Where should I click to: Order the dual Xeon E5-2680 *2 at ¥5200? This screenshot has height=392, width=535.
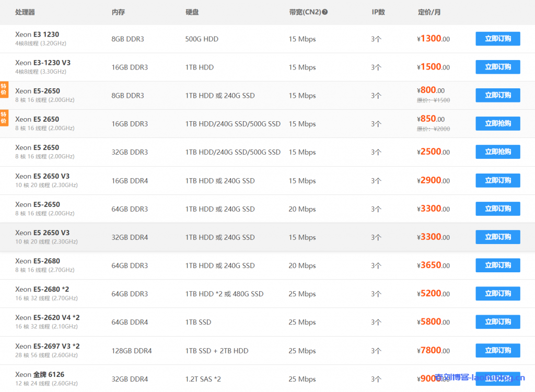(497, 294)
